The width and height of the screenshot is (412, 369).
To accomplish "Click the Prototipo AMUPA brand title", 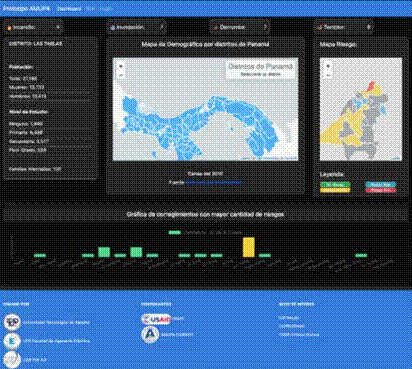I will (26, 8).
